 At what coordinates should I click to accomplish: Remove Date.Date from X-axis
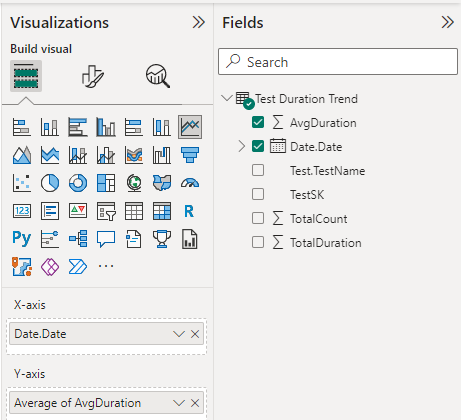click(x=195, y=334)
